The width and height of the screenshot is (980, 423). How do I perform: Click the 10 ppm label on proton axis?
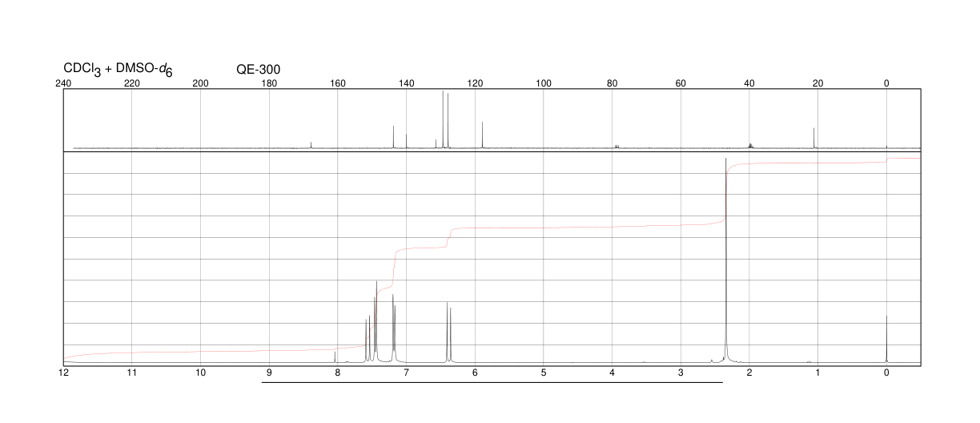[201, 373]
